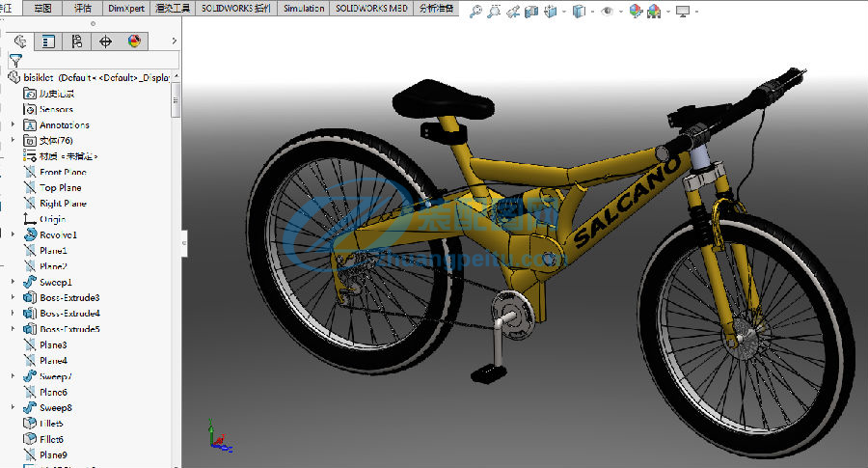This screenshot has height=468, width=868.
Task: Open the FeatureManager design tree tab
Action: coord(20,41)
